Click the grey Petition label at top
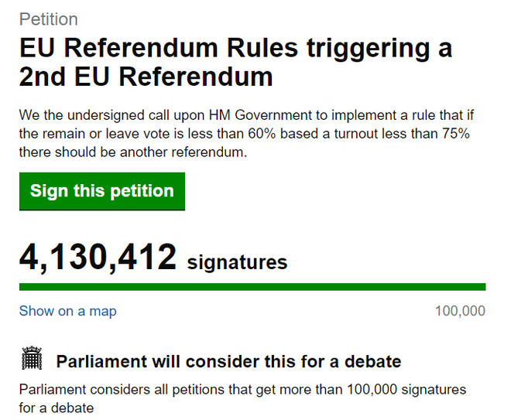The image size is (511, 420). point(49,19)
